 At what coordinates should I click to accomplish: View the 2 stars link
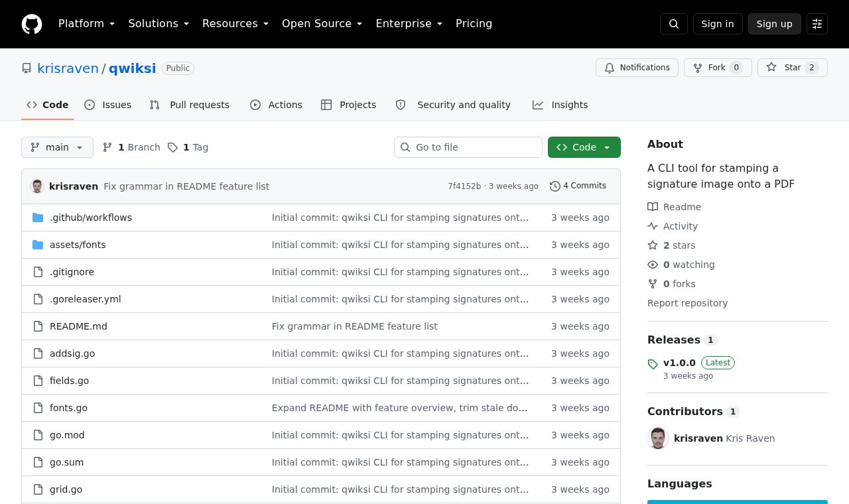click(x=671, y=245)
